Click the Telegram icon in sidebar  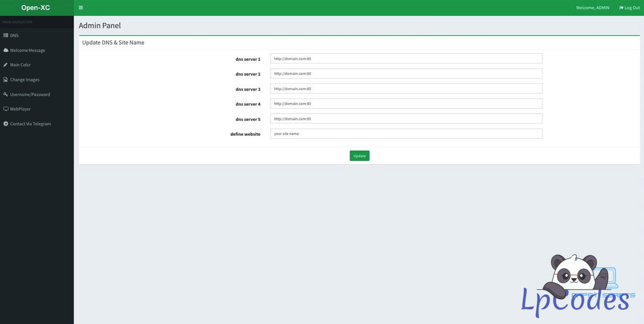point(6,124)
